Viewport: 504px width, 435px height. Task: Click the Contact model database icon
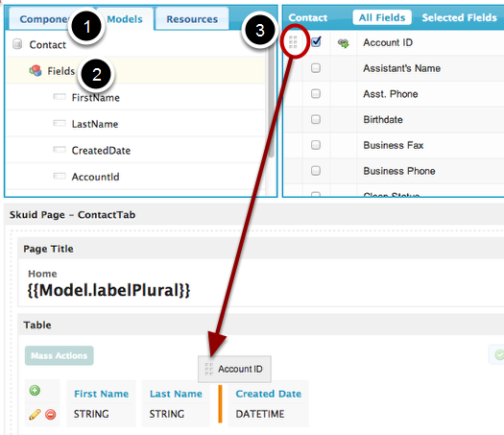[x=17, y=44]
